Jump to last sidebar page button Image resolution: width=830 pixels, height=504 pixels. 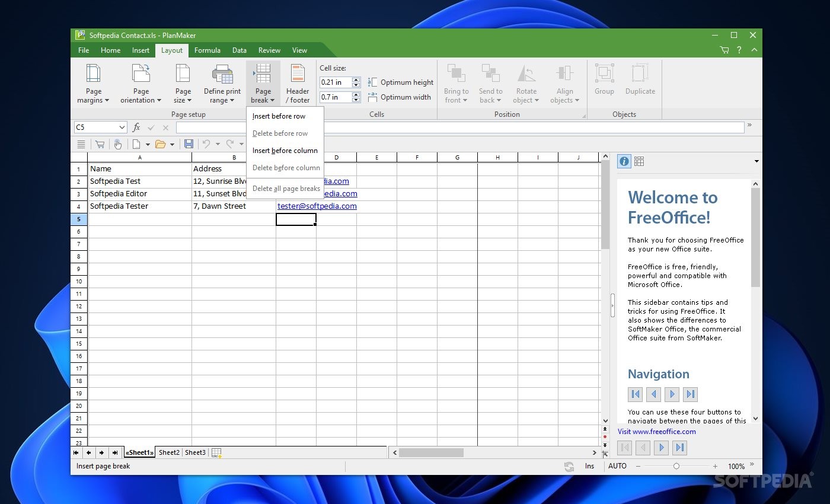[x=680, y=448]
